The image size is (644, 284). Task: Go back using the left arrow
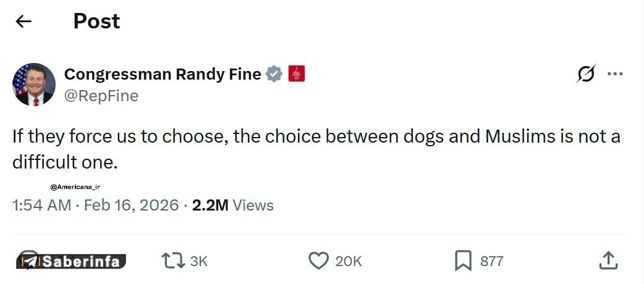click(23, 22)
